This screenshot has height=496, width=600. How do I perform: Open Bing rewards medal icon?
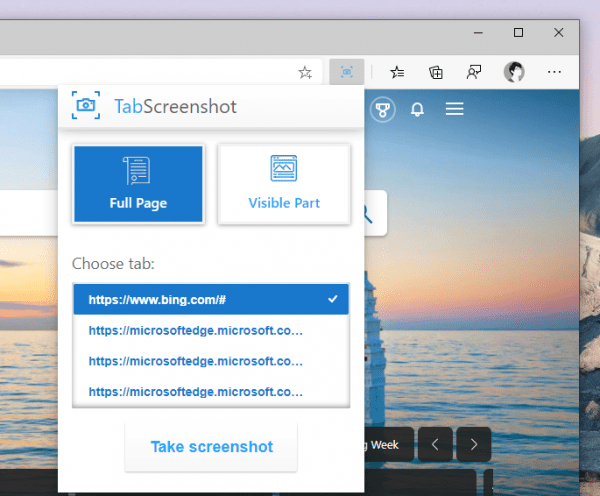click(382, 109)
